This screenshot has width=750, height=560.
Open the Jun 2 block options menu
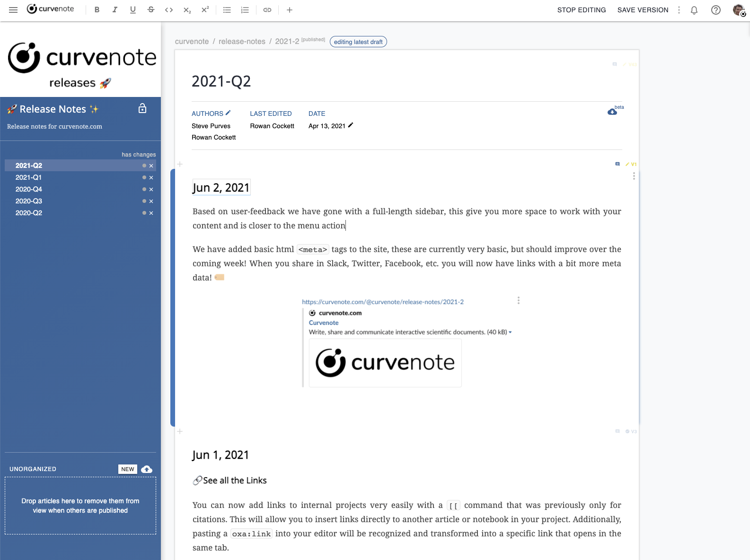pyautogui.click(x=634, y=176)
